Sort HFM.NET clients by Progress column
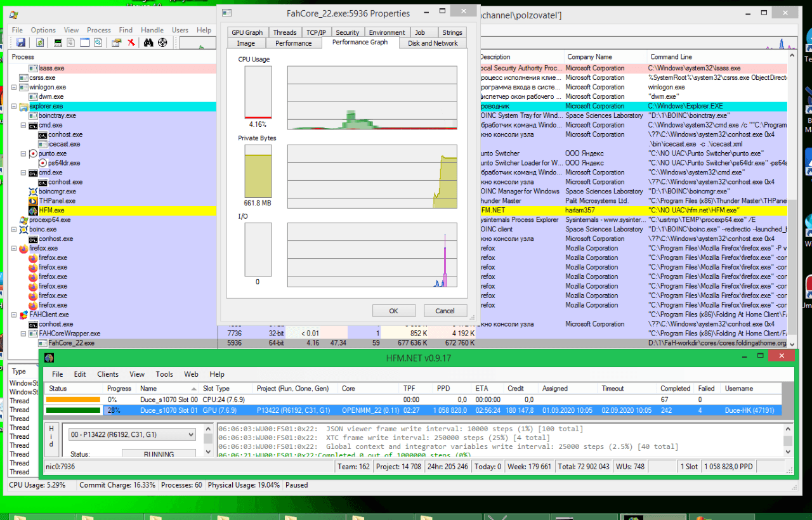 click(119, 389)
